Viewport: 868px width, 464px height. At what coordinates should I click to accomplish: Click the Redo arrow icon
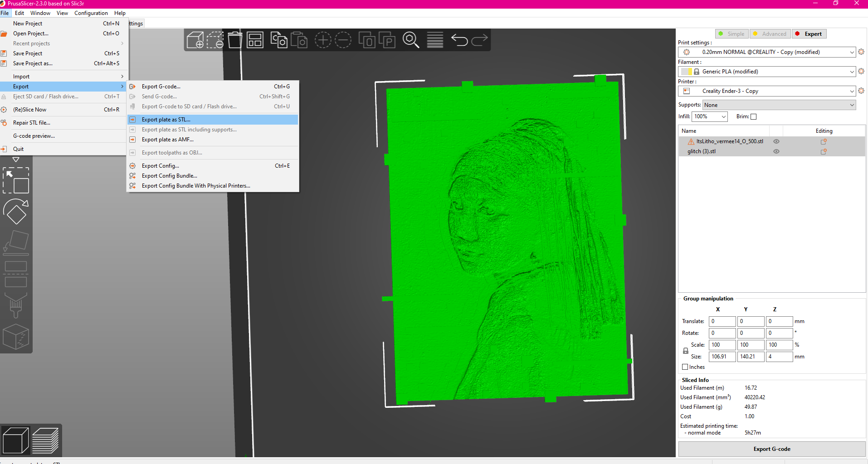coord(479,40)
